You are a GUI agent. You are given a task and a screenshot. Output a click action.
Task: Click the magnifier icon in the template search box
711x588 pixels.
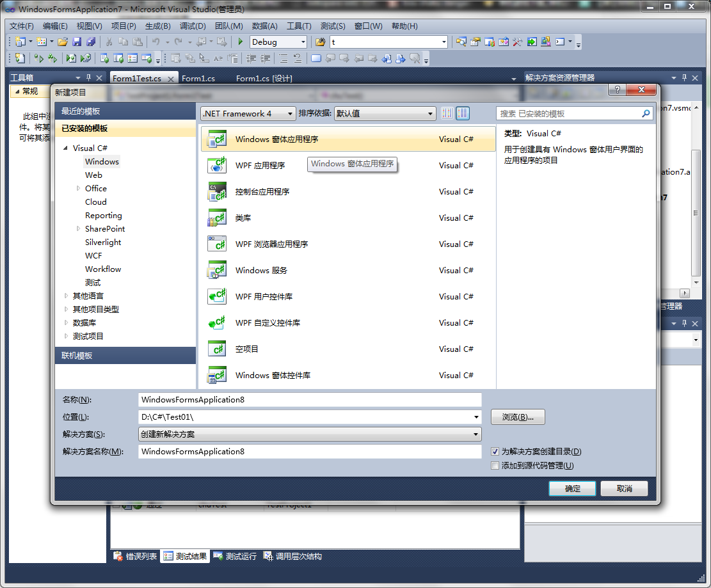click(646, 113)
